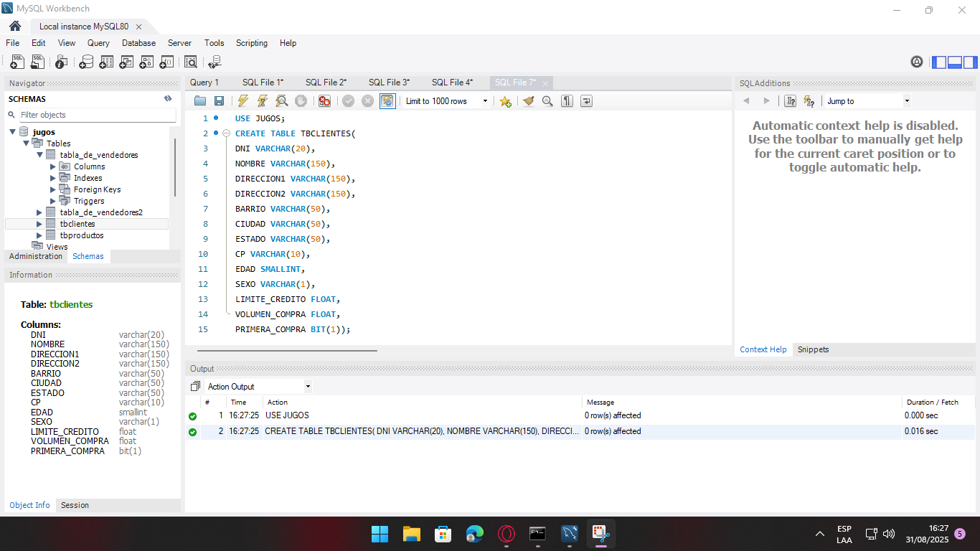This screenshot has height=551, width=980.
Task: Expand the tbproductos table
Action: coord(40,235)
